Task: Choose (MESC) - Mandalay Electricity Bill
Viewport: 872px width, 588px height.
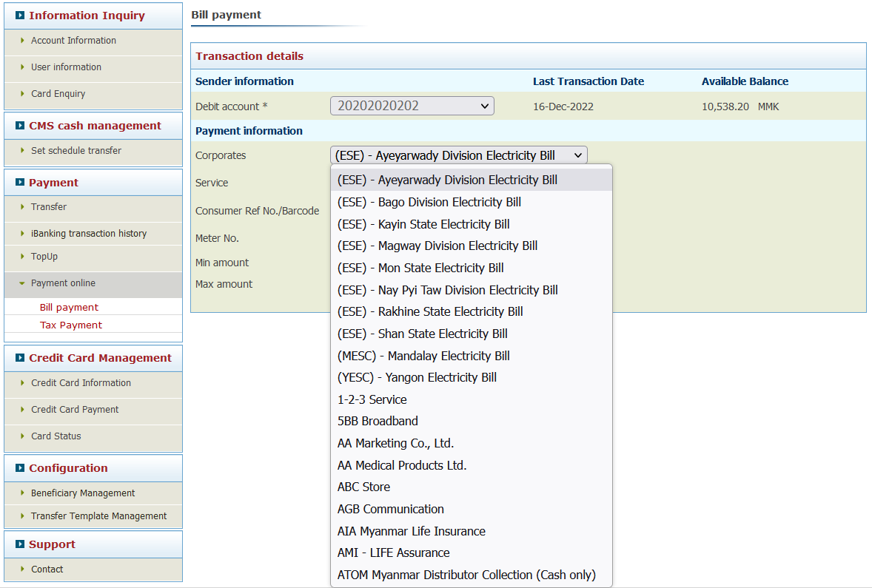Action: pos(423,356)
